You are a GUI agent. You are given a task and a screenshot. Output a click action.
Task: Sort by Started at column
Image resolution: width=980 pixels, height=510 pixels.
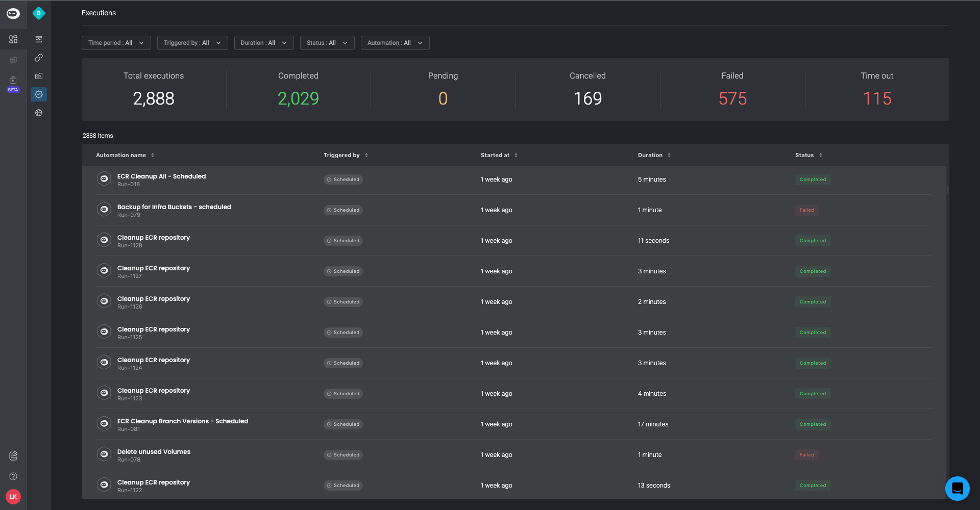[x=499, y=155]
